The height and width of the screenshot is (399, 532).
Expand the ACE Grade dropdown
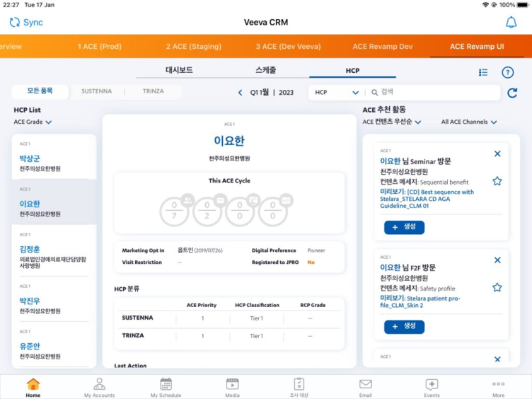(33, 122)
